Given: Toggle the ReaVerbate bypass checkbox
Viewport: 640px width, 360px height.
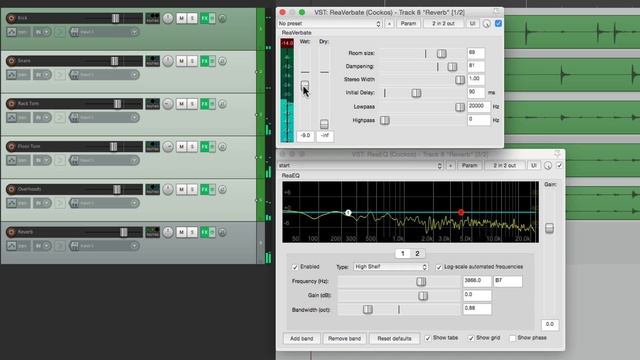Looking at the screenshot, I should pos(498,23).
